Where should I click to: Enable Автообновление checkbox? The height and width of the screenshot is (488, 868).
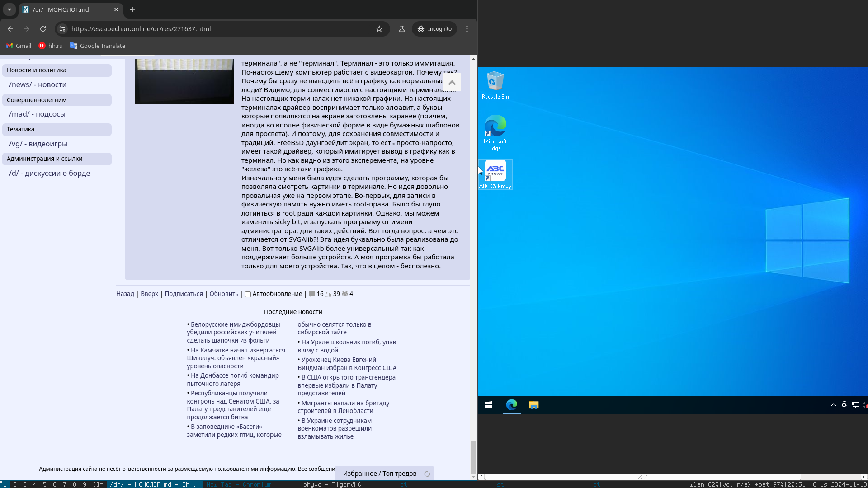click(248, 294)
